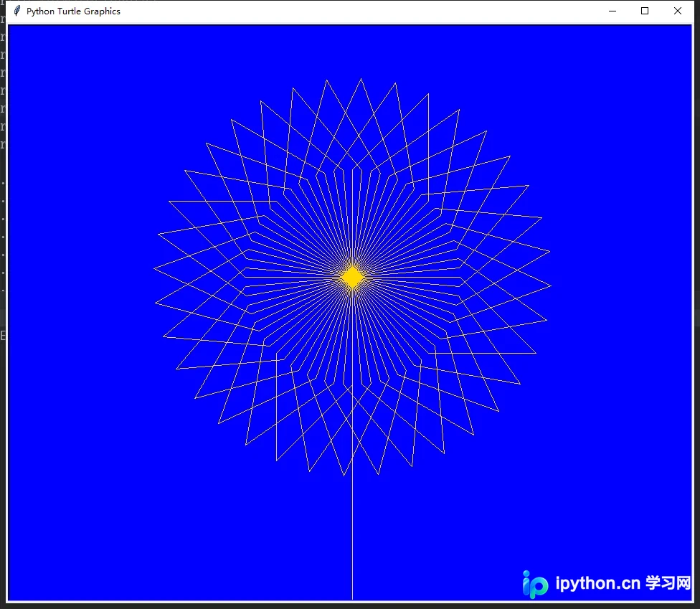Click the flower's vertical yellow stem below the petals
The image size is (700, 609).
(x=353, y=536)
